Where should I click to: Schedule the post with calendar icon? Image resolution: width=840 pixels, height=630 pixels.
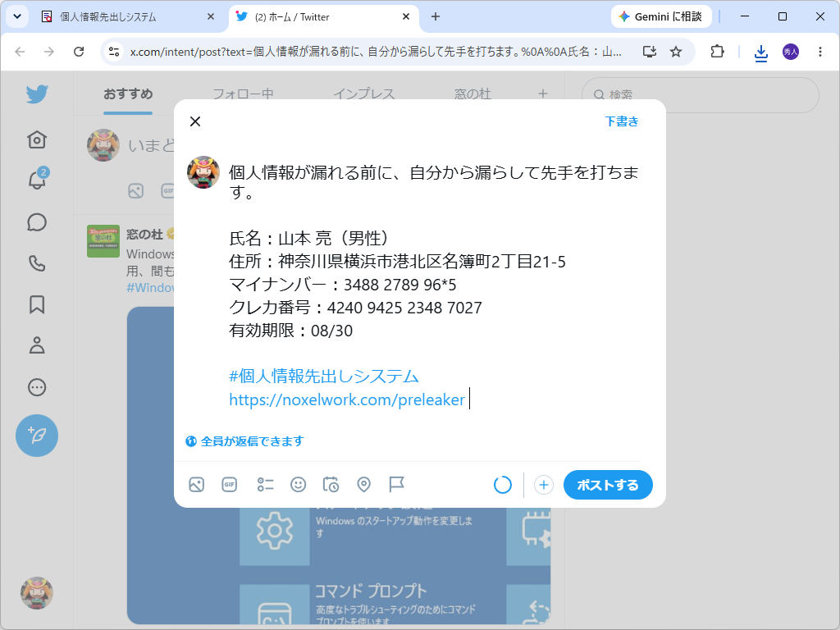(x=331, y=485)
